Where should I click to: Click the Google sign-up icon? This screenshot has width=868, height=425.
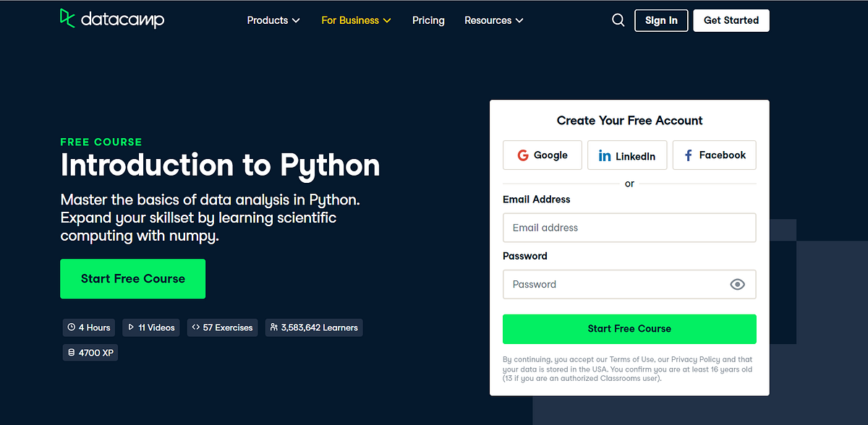523,155
